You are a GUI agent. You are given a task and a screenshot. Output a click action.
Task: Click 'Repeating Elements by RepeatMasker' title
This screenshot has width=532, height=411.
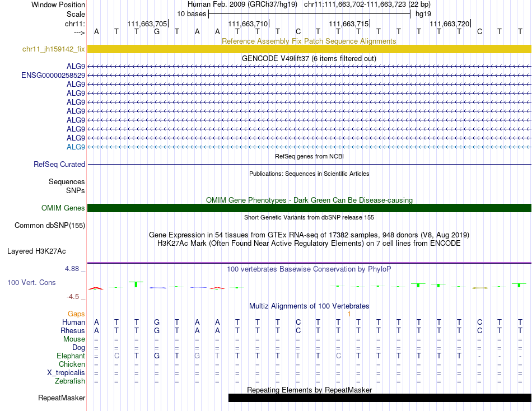tap(310, 390)
